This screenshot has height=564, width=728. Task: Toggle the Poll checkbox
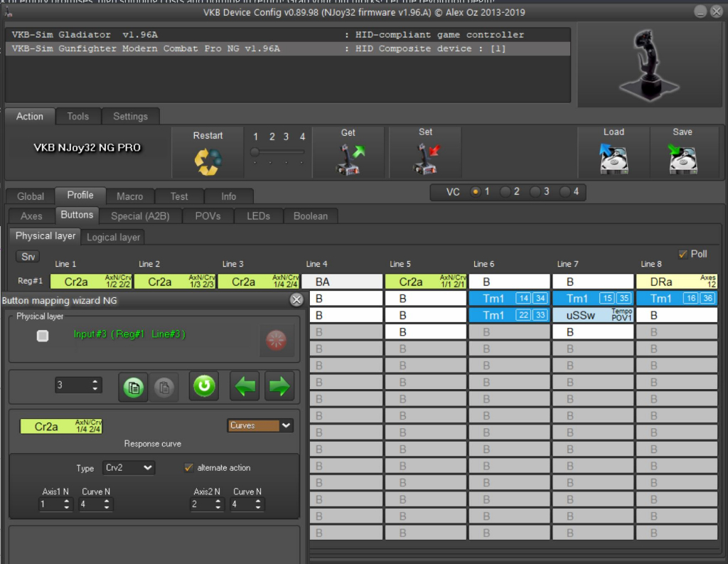pos(682,254)
